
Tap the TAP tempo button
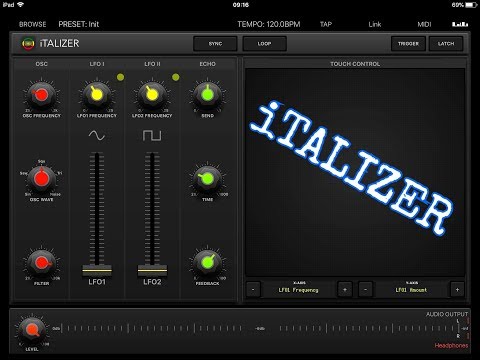326,24
